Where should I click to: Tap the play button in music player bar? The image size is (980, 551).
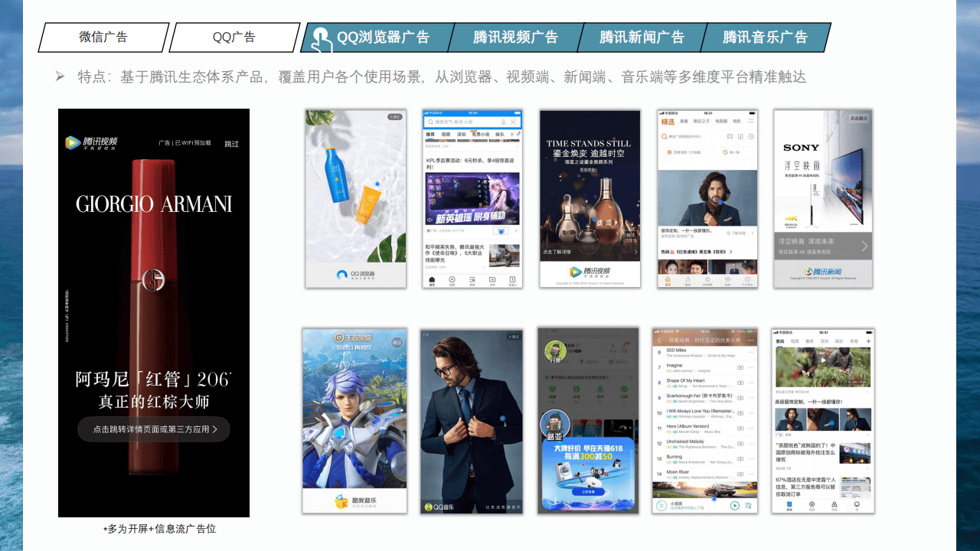pyautogui.click(x=735, y=506)
